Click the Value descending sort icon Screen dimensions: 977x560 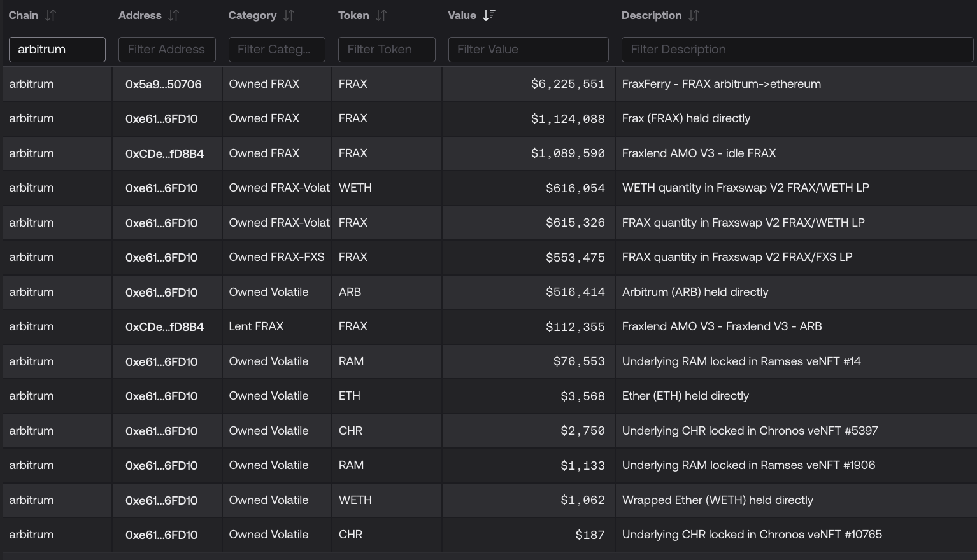pyautogui.click(x=489, y=15)
